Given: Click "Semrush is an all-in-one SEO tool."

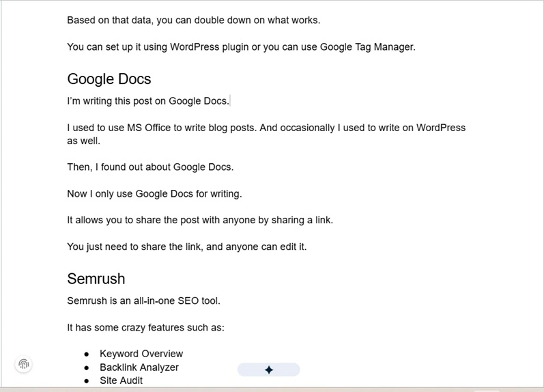Looking at the screenshot, I should (143, 300).
